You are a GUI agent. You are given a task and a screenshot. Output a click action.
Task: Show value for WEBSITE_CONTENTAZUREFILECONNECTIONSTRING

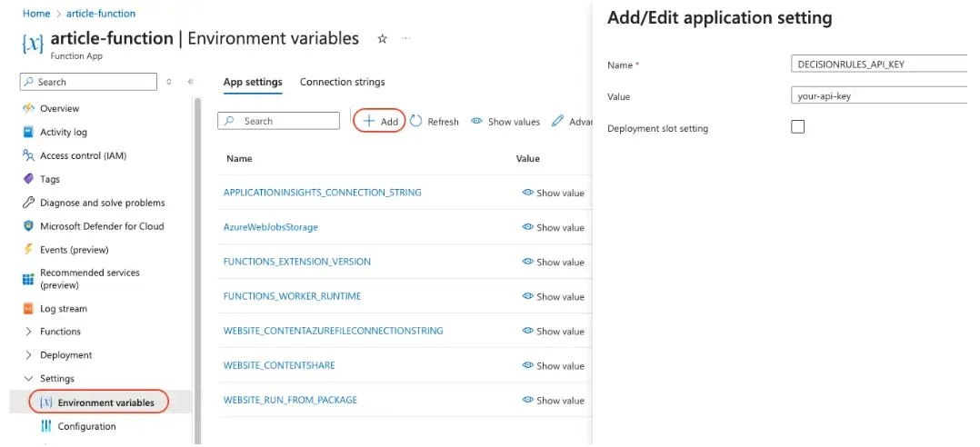tap(553, 332)
